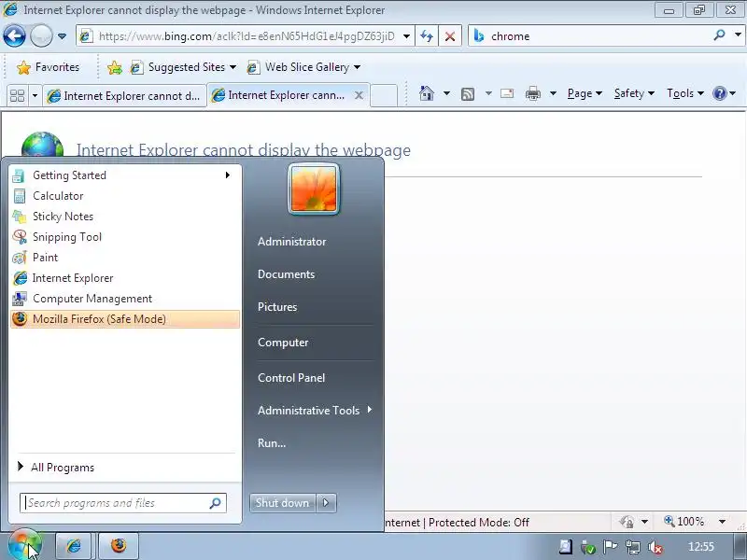747x560 pixels.
Task: Add to Favorites bar star icon
Action: coord(115,67)
